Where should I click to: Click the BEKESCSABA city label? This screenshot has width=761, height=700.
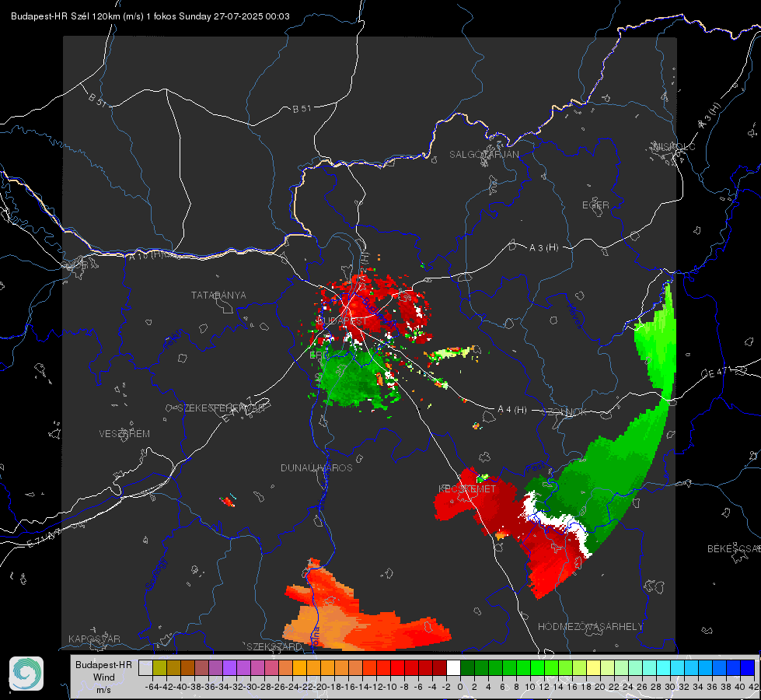pos(734,549)
